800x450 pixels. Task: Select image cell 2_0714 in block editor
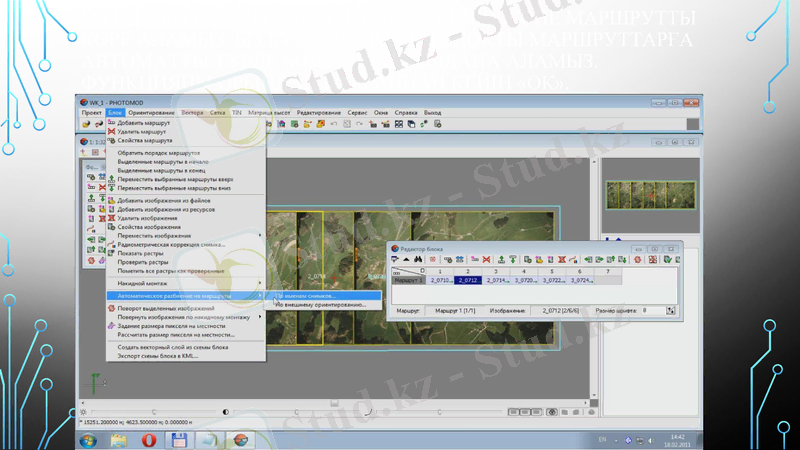496,280
